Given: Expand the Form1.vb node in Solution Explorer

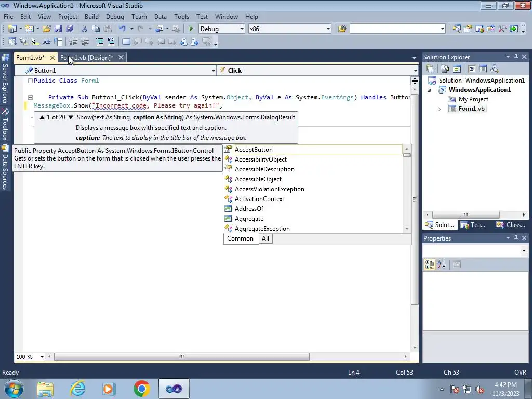Looking at the screenshot, I should pos(439,109).
